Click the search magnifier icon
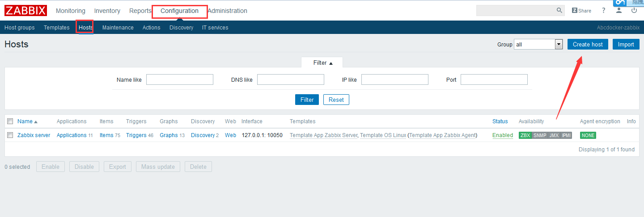The height and width of the screenshot is (217, 644). pyautogui.click(x=559, y=10)
